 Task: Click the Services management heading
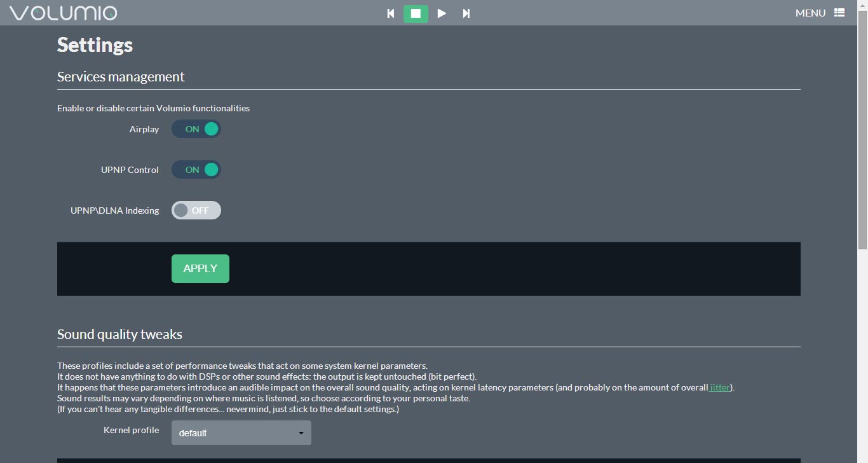pos(121,77)
